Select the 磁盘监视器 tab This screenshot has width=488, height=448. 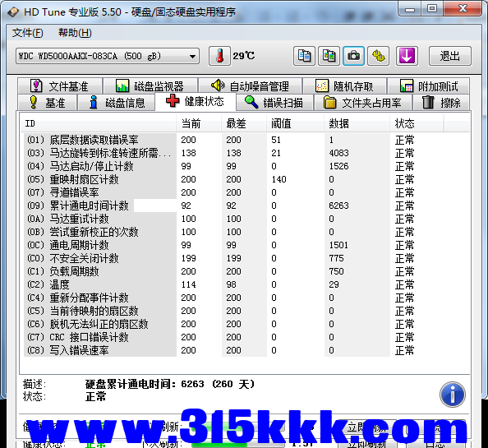(x=150, y=85)
